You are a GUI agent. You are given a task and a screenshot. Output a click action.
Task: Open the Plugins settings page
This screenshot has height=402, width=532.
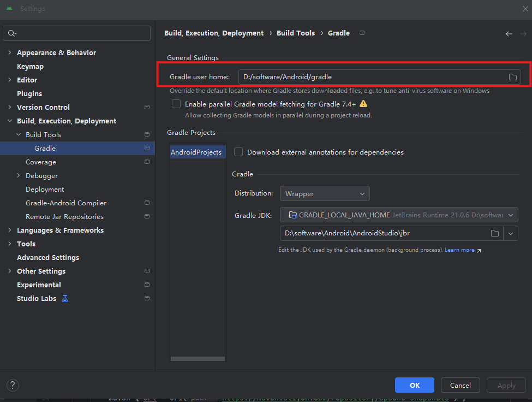[29, 94]
